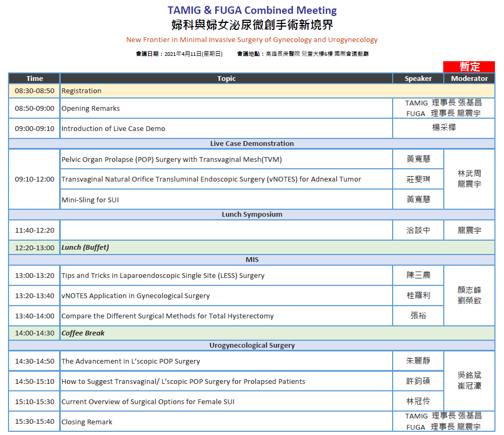Viewport: 504px width, 435px height.
Task: Select the "12:20-13:00" time cell
Action: [x=35, y=248]
